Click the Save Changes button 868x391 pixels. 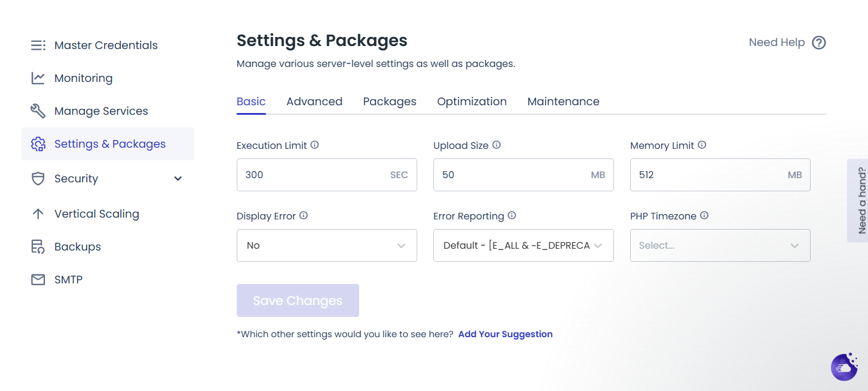click(298, 301)
